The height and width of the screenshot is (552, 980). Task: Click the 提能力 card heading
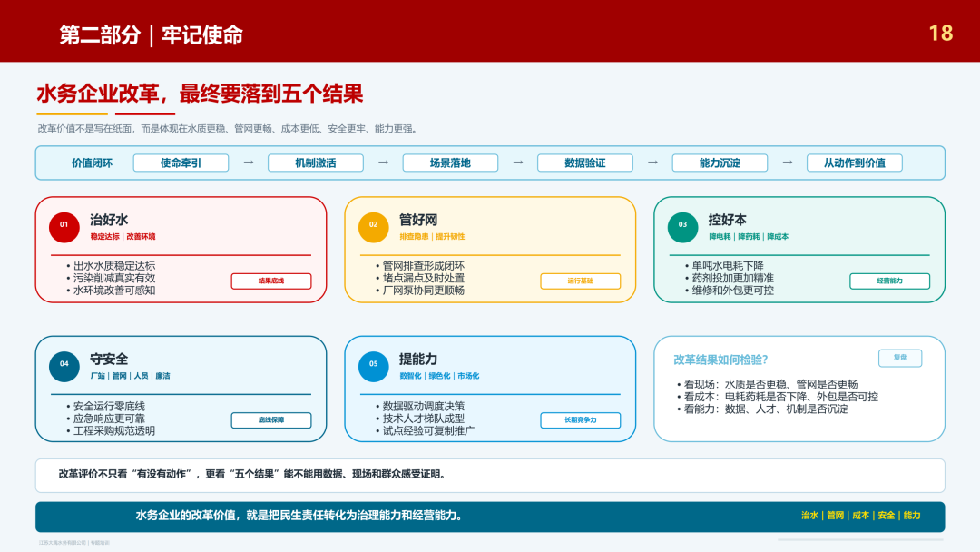coord(418,359)
